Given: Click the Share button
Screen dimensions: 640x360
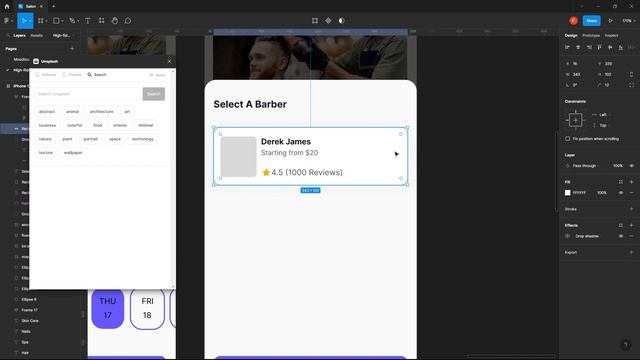Looking at the screenshot, I should tap(591, 21).
